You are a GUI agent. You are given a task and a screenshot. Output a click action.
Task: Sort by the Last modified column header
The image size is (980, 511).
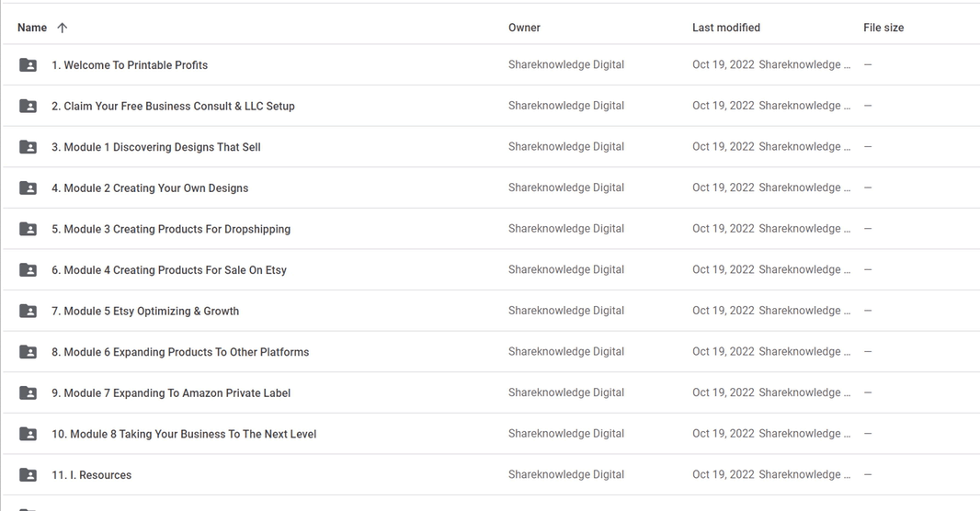coord(726,28)
